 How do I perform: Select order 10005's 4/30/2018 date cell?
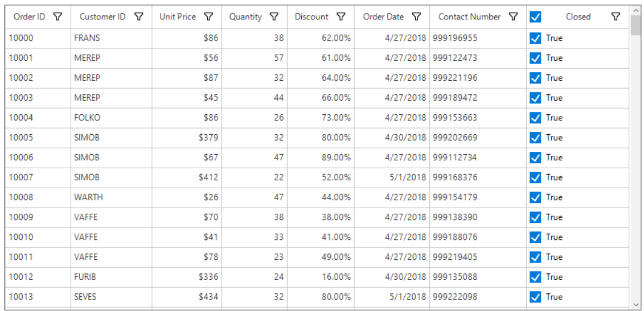click(392, 138)
